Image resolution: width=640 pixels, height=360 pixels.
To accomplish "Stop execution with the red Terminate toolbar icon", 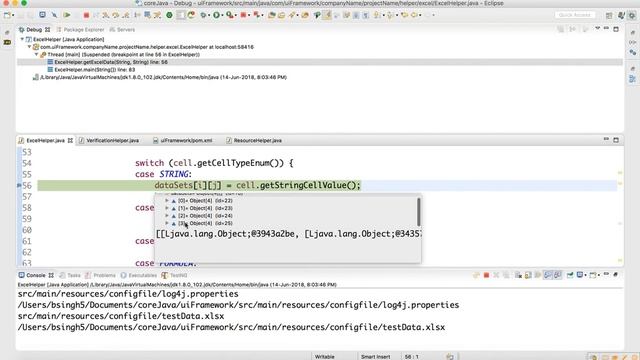I will coord(86,15).
